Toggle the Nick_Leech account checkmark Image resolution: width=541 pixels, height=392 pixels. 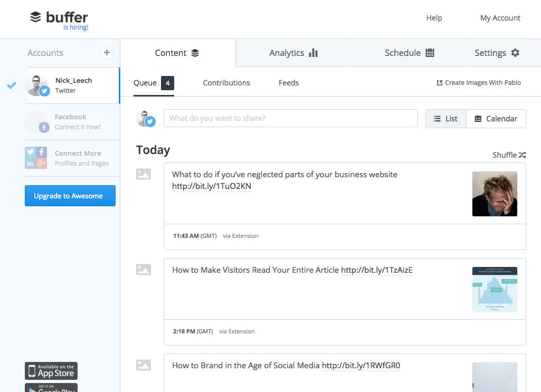click(12, 85)
